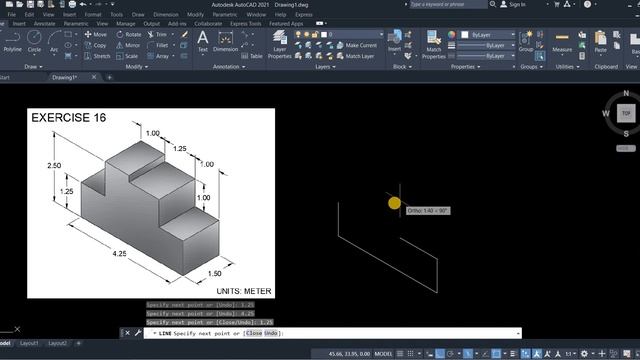Toggle isometric drafting in status bar
This screenshot has height=360, width=640.
pos(468,354)
